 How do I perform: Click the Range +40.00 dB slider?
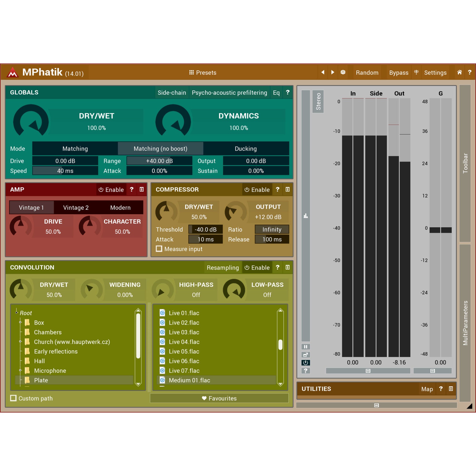click(x=159, y=161)
